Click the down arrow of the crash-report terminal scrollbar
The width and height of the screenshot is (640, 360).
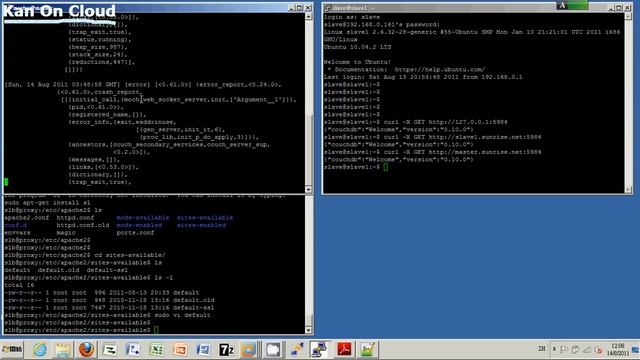point(308,189)
